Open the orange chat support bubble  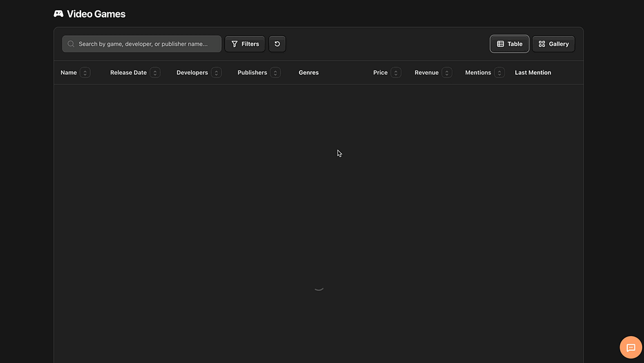(631, 348)
